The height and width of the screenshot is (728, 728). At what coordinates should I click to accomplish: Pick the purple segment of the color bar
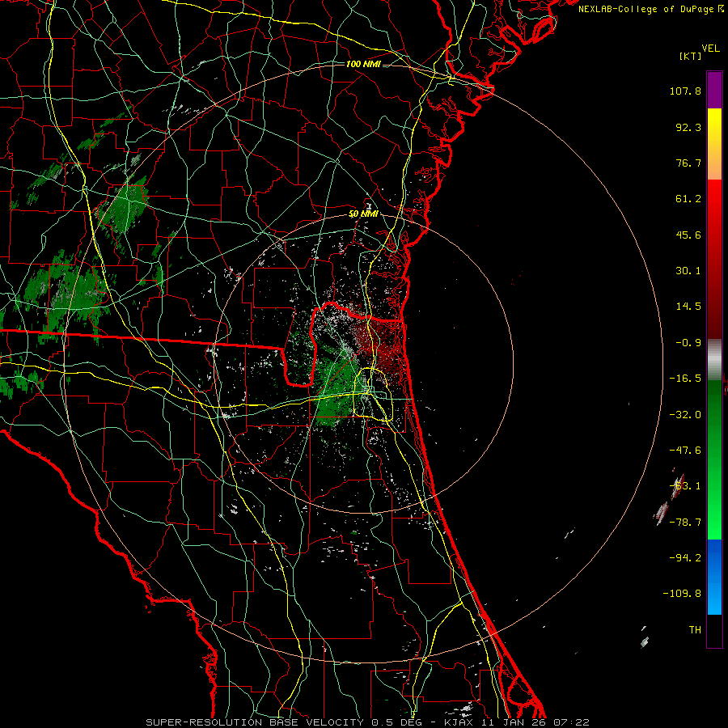point(714,90)
